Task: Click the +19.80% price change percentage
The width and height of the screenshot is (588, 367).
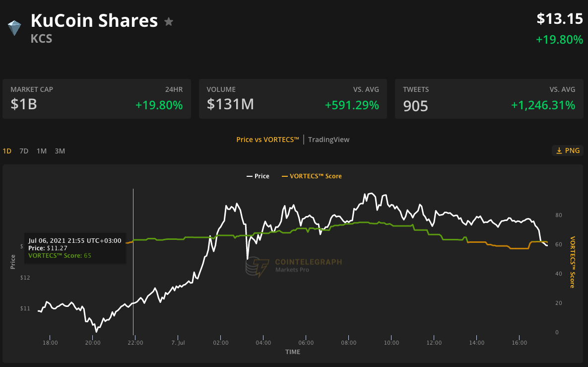Action: [x=560, y=40]
